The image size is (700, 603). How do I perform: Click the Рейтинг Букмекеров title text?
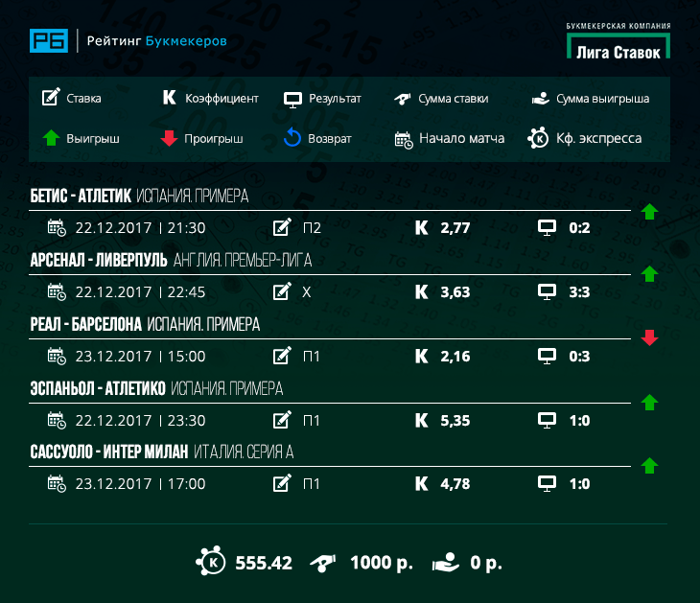point(156,41)
